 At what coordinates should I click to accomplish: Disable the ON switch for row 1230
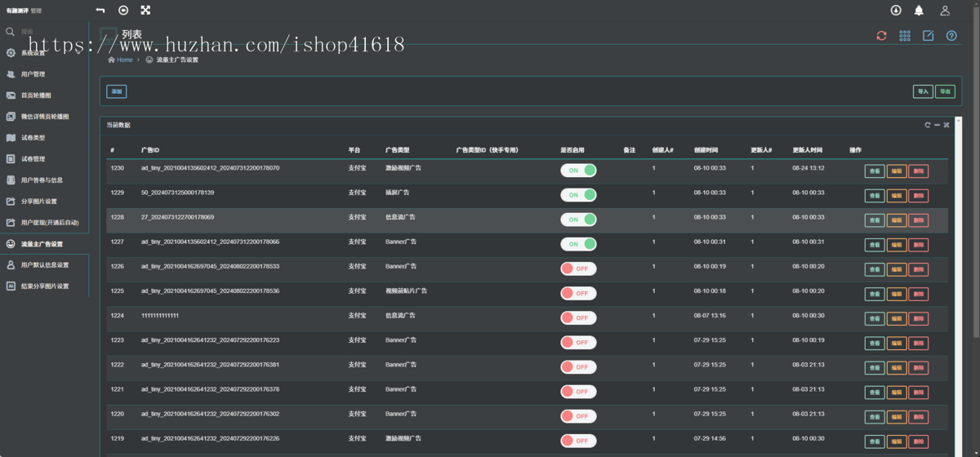click(578, 171)
